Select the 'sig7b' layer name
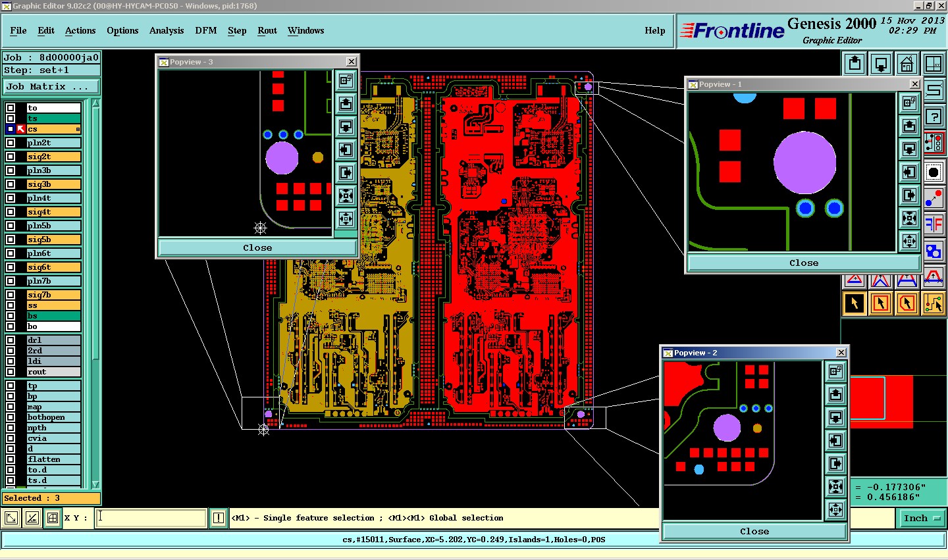This screenshot has height=560, width=948. pos(54,295)
